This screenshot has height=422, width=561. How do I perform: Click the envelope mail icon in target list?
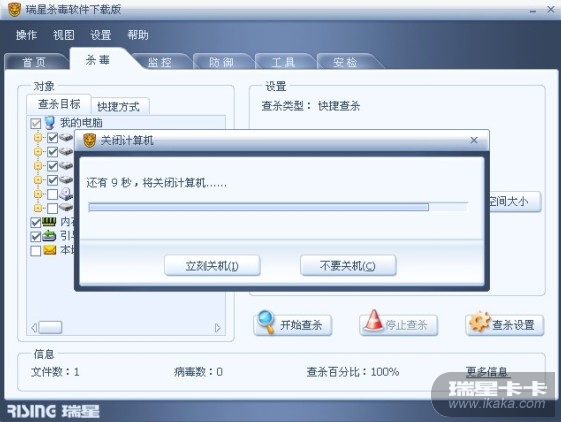50,250
